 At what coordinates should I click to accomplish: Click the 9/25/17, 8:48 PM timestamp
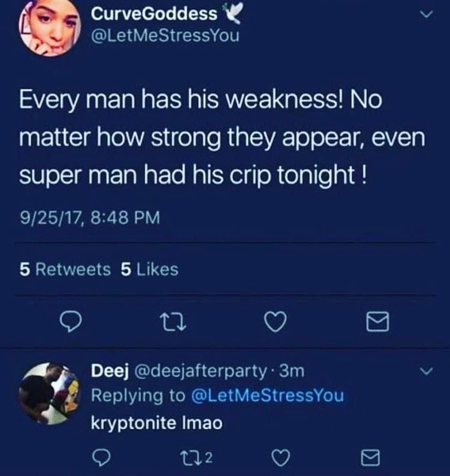90,218
